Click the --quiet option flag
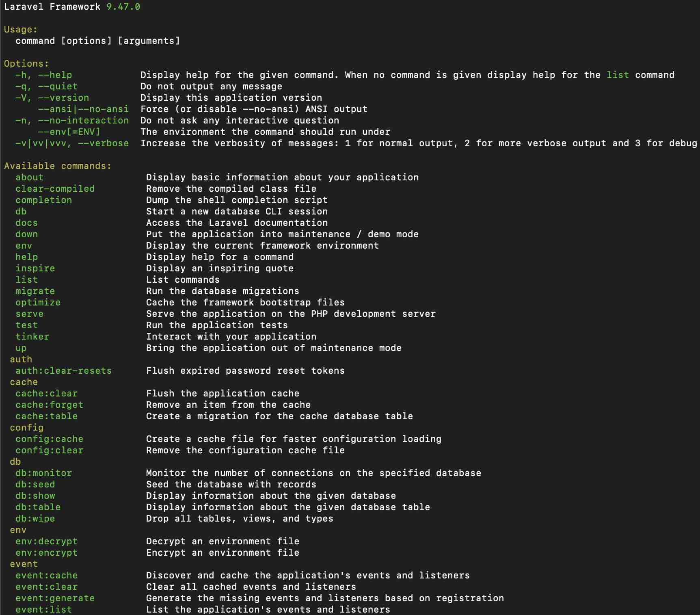Image resolution: width=700 pixels, height=615 pixels. (x=58, y=86)
